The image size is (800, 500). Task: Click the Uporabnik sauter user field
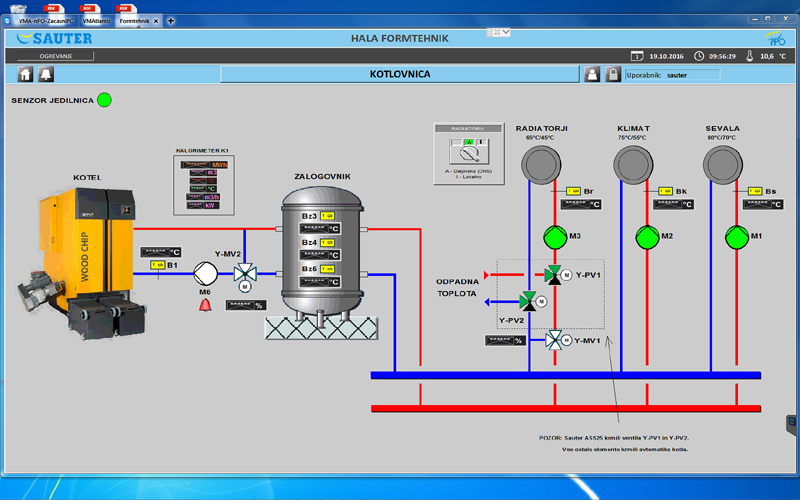pos(672,75)
